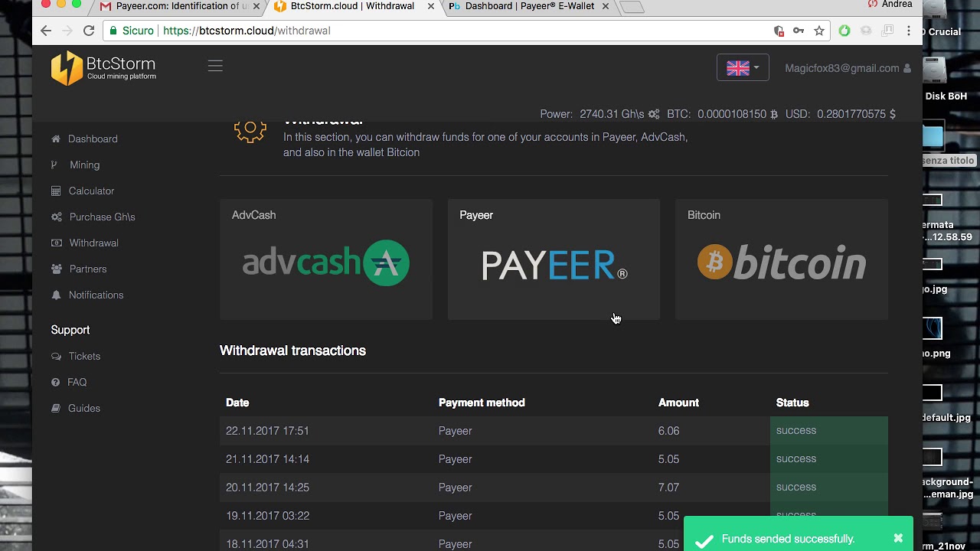Screen dimensions: 980x551
Task: Click the FAQ question mark icon
Action: point(56,382)
